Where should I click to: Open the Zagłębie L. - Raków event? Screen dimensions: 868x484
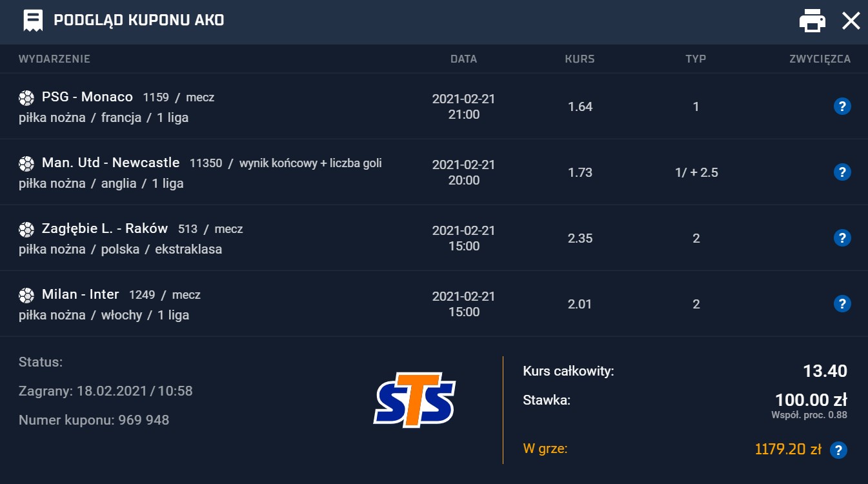pos(105,228)
